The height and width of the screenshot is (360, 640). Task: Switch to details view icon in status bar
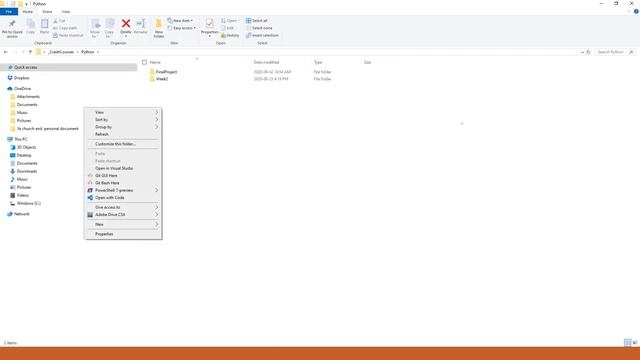pos(627,342)
